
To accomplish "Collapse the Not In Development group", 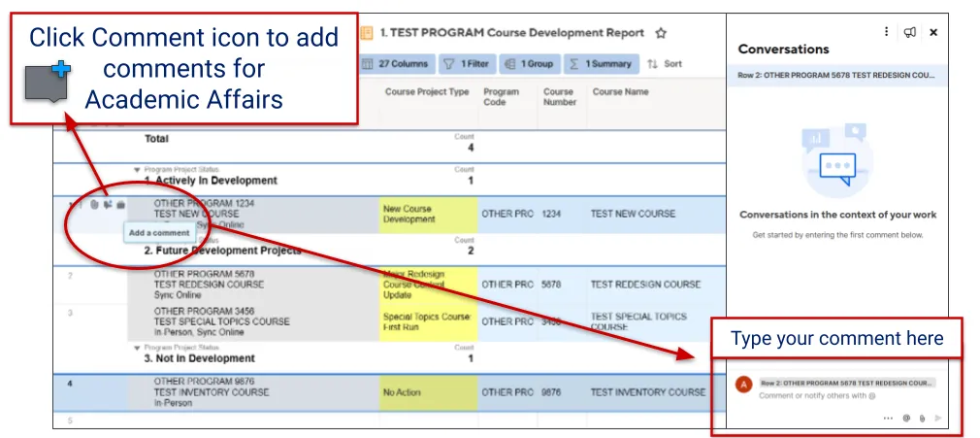I will [137, 348].
